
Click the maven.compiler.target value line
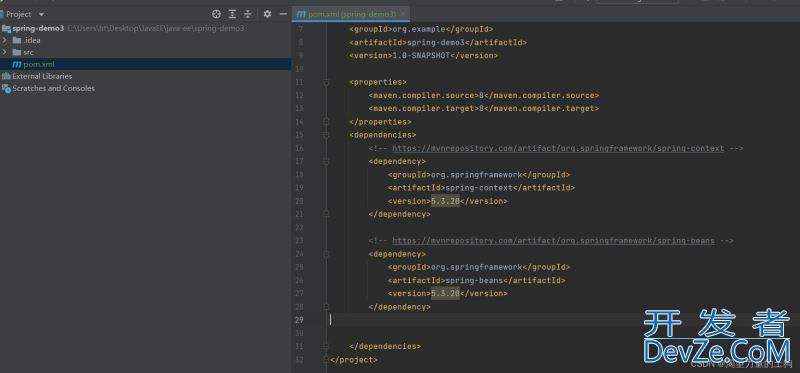point(484,109)
